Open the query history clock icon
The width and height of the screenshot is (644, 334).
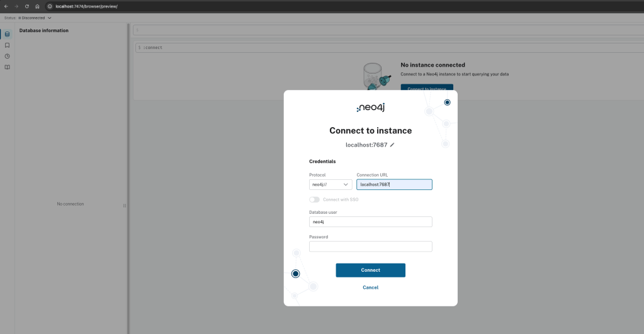(7, 56)
